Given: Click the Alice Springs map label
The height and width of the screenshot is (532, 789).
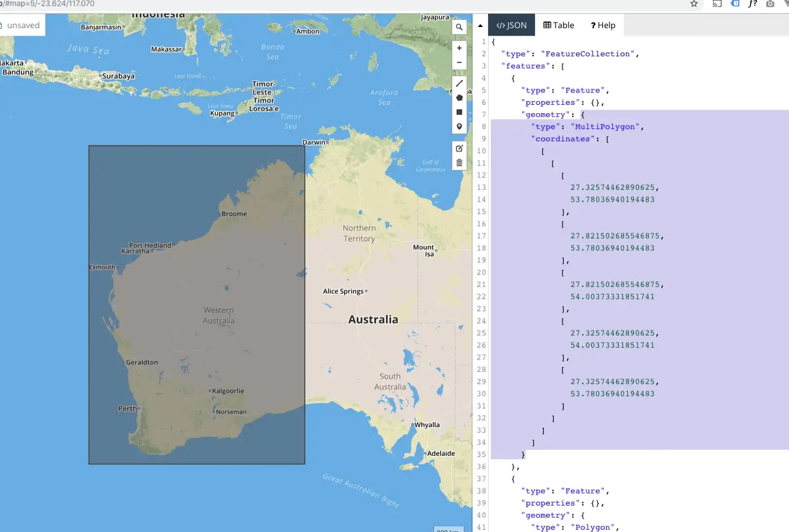Looking at the screenshot, I should coord(343,291).
